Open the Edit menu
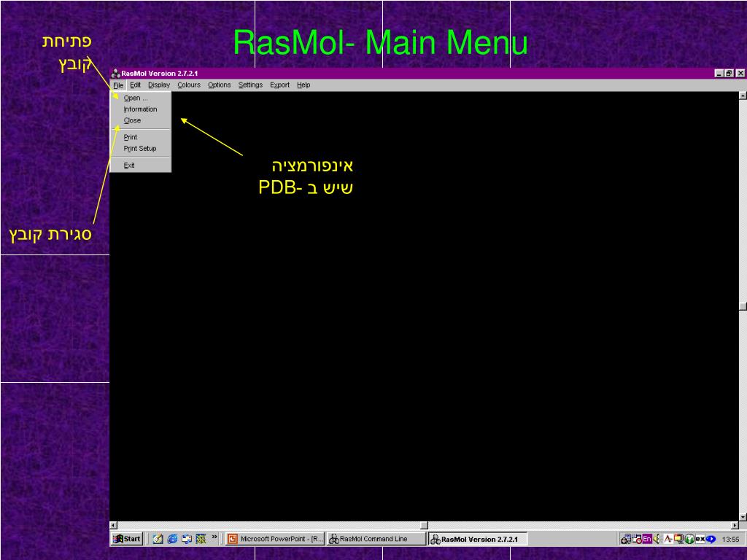 135,85
